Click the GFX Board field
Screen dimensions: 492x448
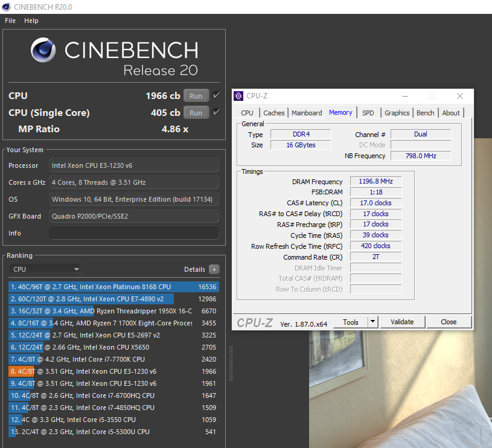point(134,216)
